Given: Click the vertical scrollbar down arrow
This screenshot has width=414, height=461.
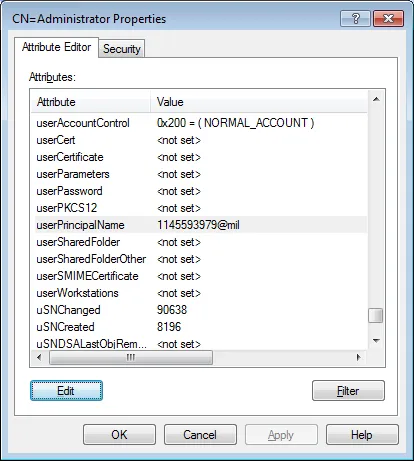Looking at the screenshot, I should (376, 341).
